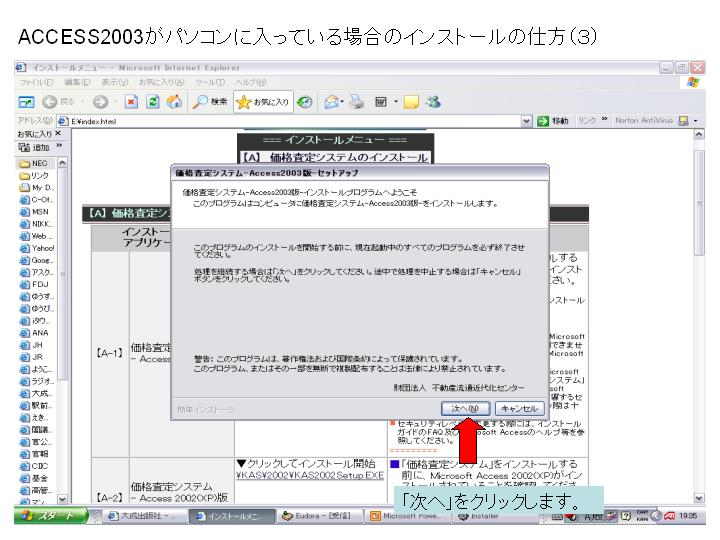
Task: Click the help question-mark tray icon
Action: (x=626, y=516)
